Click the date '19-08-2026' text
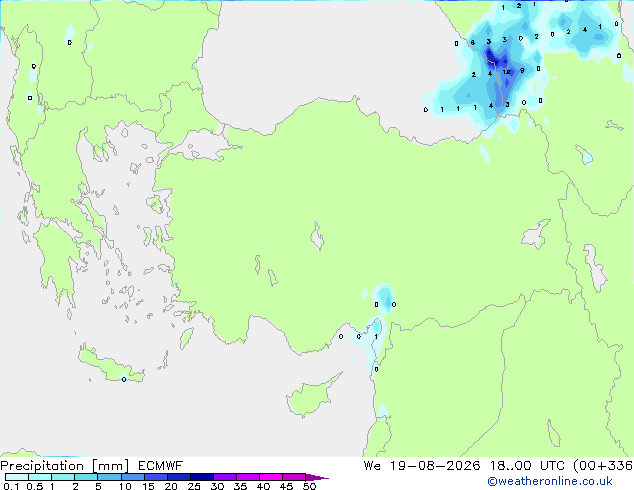The width and height of the screenshot is (634, 490). tap(435, 466)
